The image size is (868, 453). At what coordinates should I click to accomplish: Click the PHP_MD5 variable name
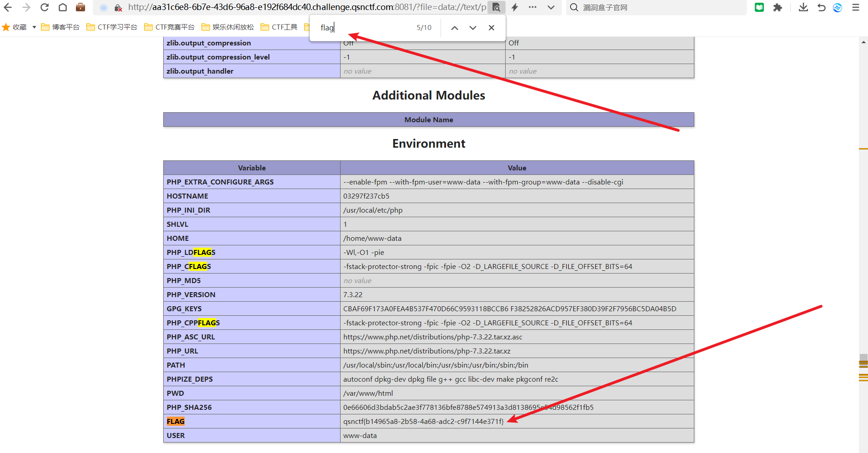(x=184, y=280)
